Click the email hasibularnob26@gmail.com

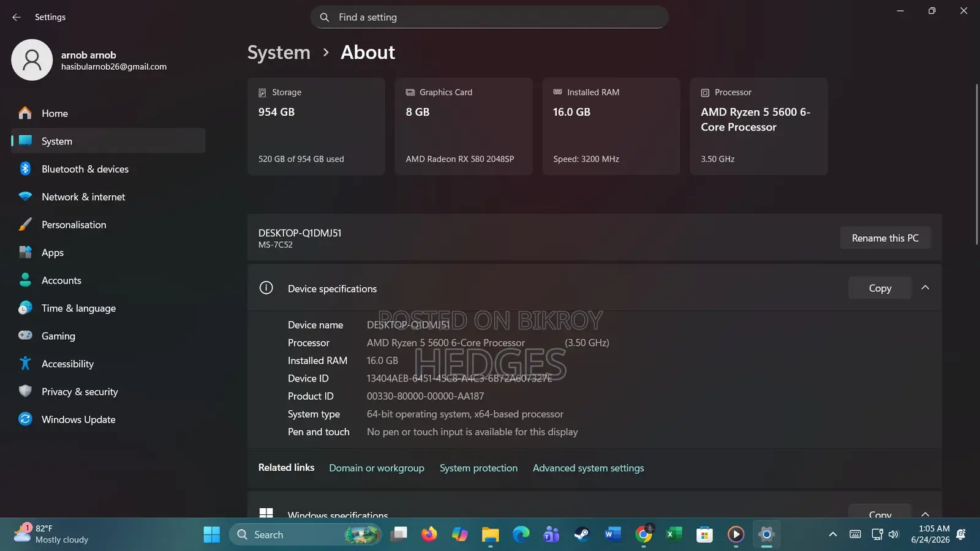pyautogui.click(x=114, y=67)
